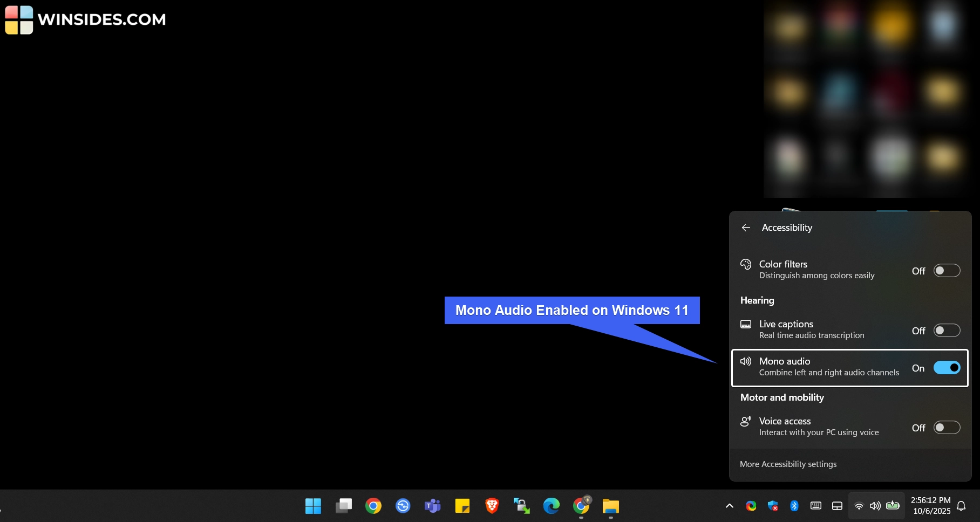Open Microsoft Edge from the taskbar
980x522 pixels.
pos(551,506)
